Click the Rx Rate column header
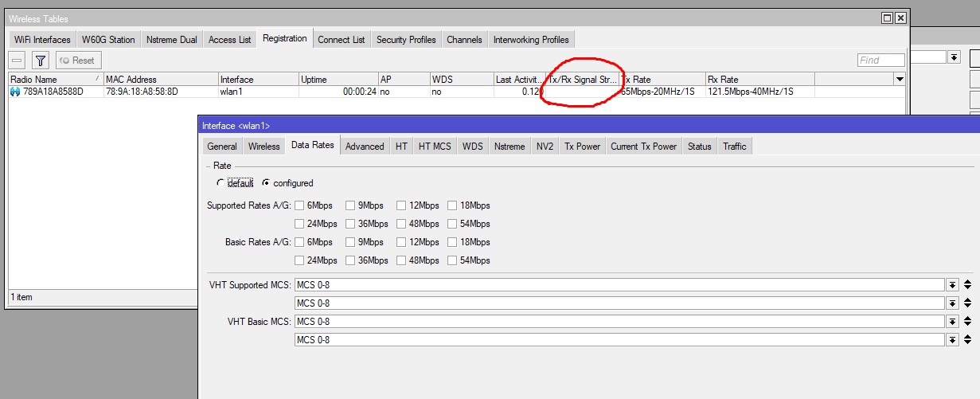 [x=759, y=80]
